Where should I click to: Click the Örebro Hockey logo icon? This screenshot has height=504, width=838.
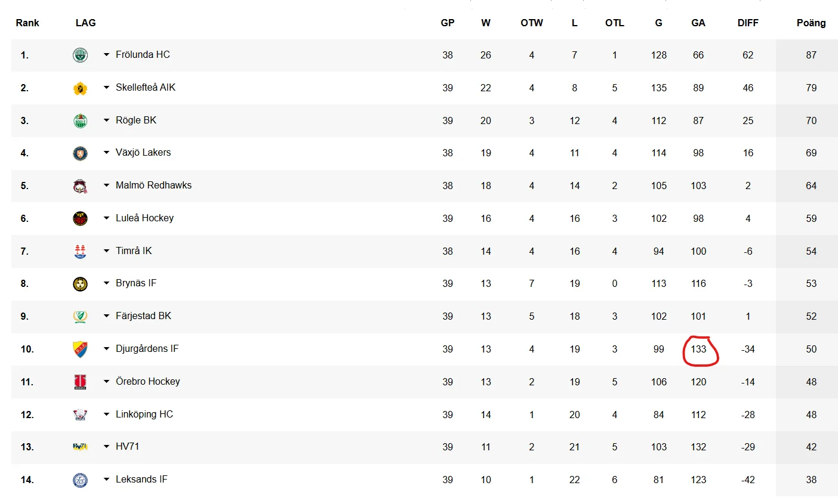(x=80, y=382)
